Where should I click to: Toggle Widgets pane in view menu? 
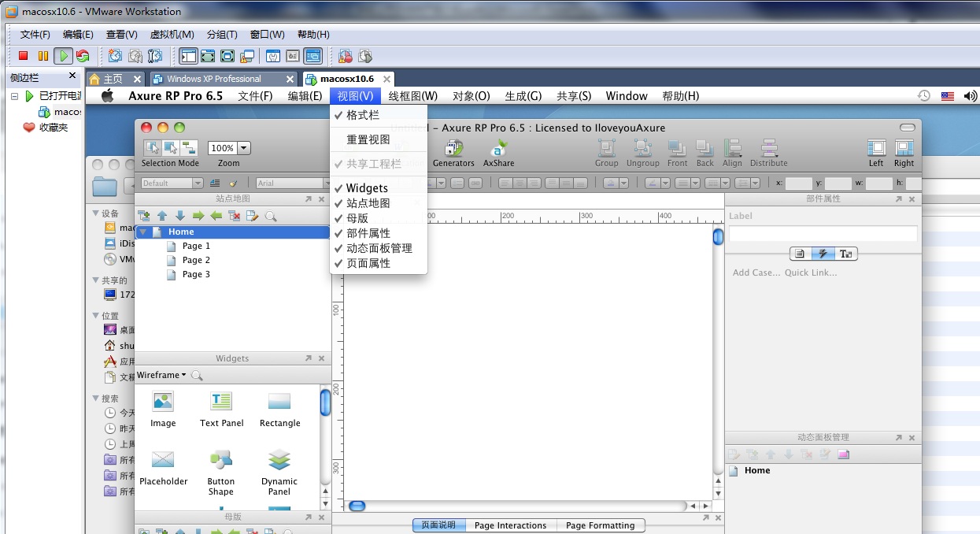click(379, 188)
